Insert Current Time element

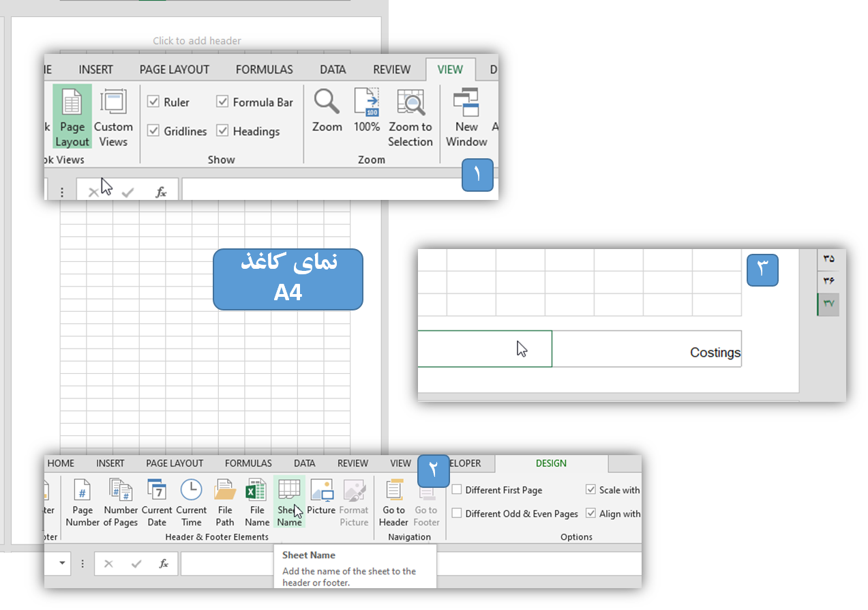pyautogui.click(x=191, y=503)
